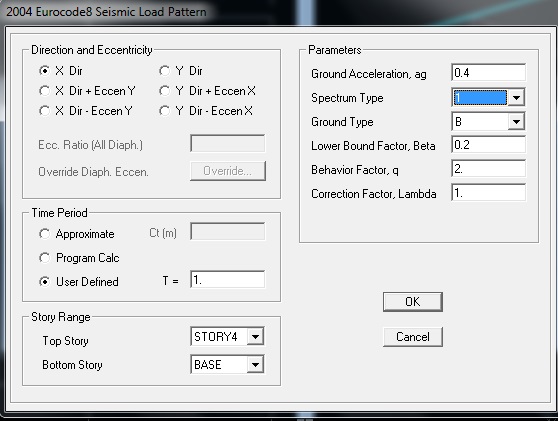This screenshot has width=558, height=421.
Task: Click the Behavior Factor, q label
Action: click(355, 170)
